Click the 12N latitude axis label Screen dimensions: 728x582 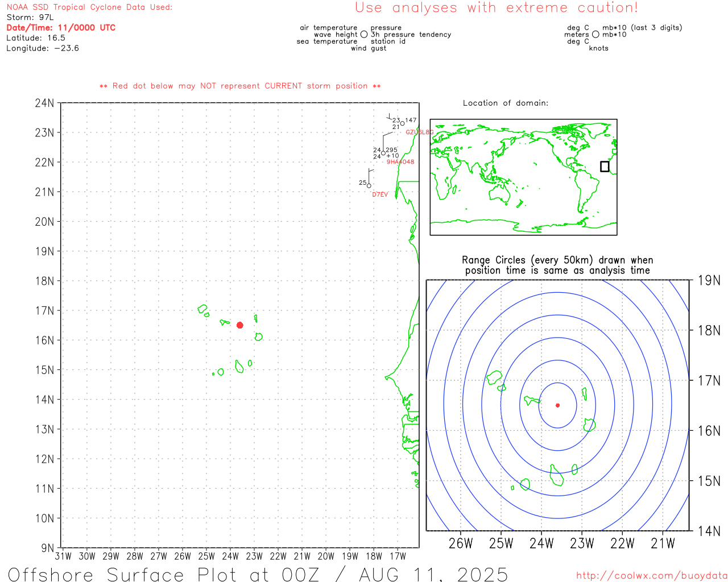tap(45, 459)
